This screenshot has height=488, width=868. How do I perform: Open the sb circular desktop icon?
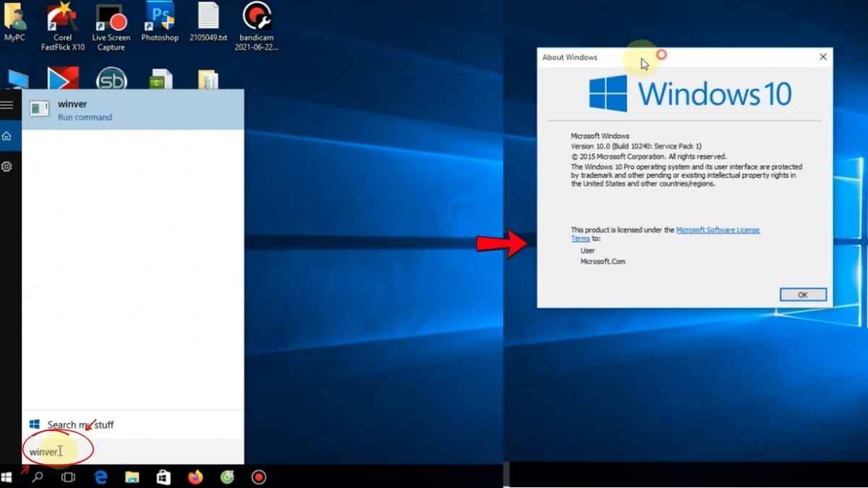coord(111,80)
